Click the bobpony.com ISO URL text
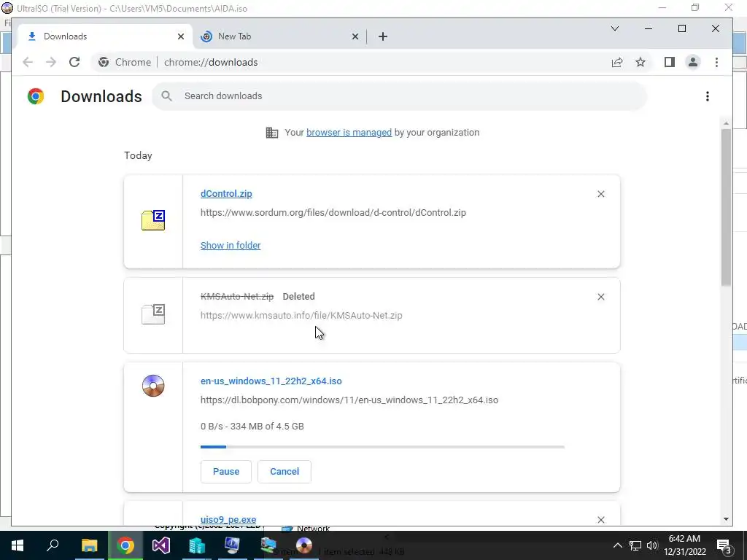This screenshot has width=747, height=560. coord(349,400)
